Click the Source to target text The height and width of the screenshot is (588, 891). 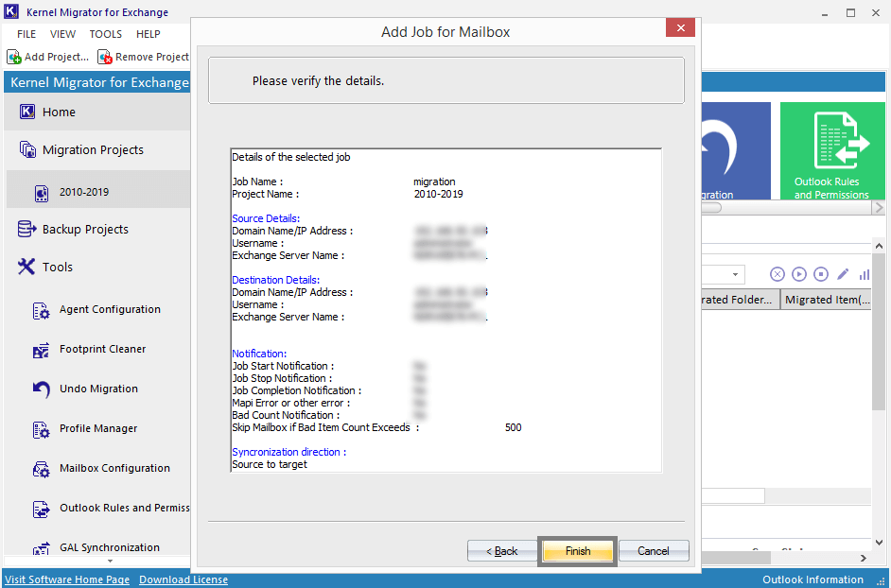pos(270,464)
